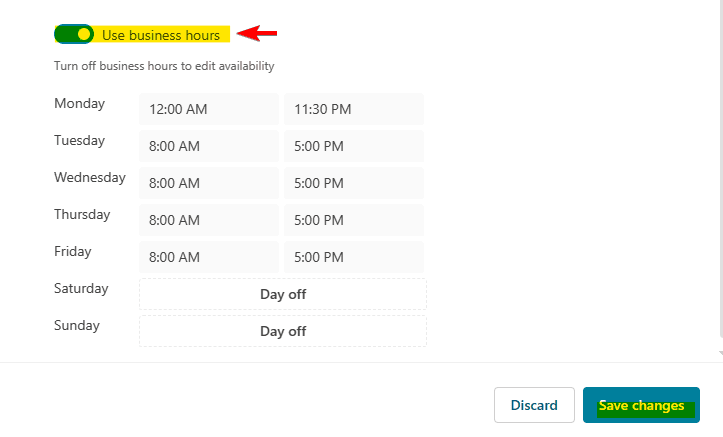
Task: Click the vertical scrollbar on the right edge
Action: [x=721, y=171]
